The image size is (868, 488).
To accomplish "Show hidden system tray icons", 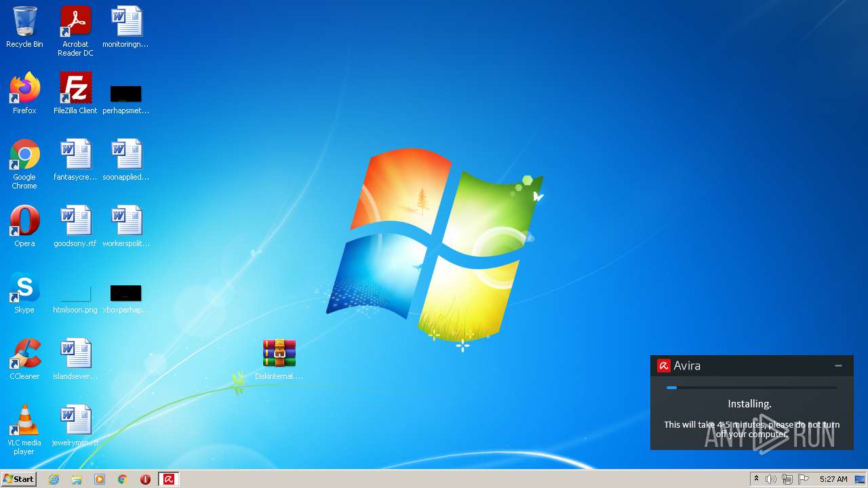I will (756, 479).
